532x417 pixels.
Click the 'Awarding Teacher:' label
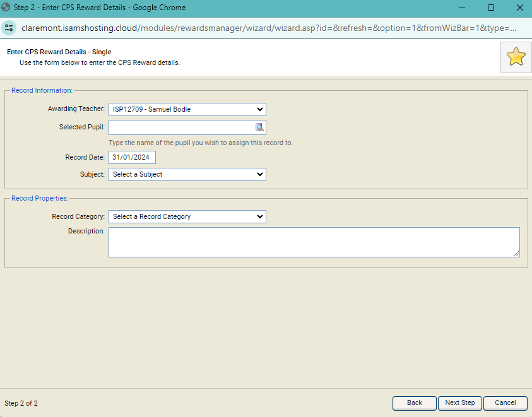click(x=76, y=109)
